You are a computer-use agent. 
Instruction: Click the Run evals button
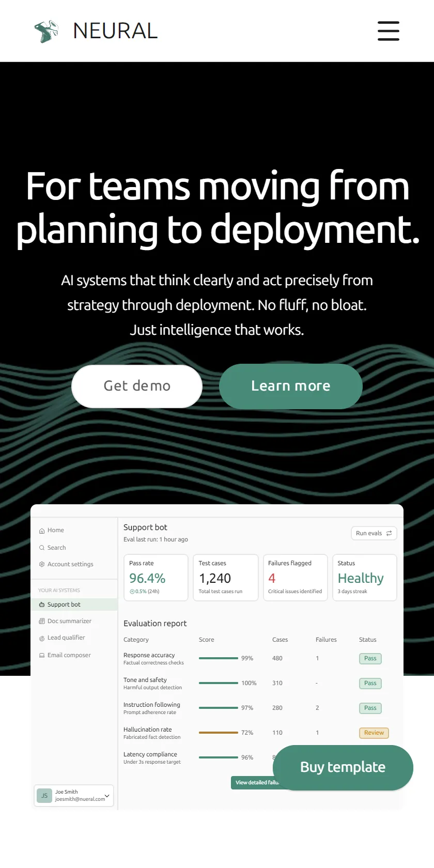tap(374, 533)
